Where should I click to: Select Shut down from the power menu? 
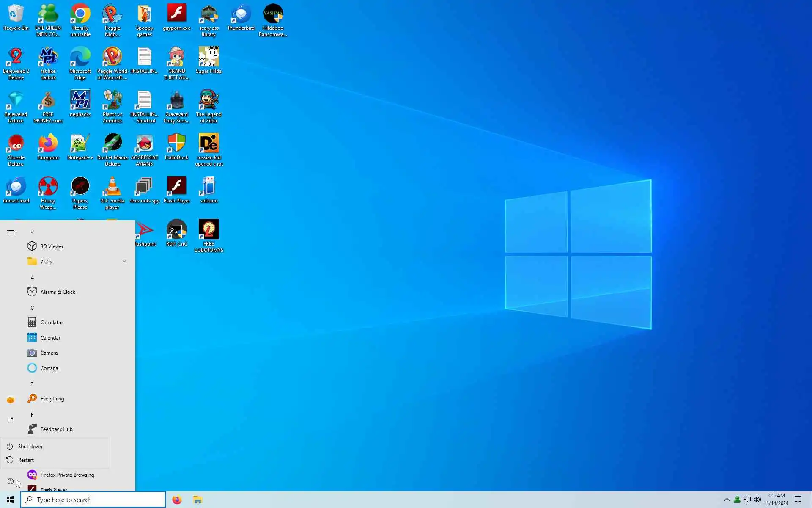tap(30, 447)
